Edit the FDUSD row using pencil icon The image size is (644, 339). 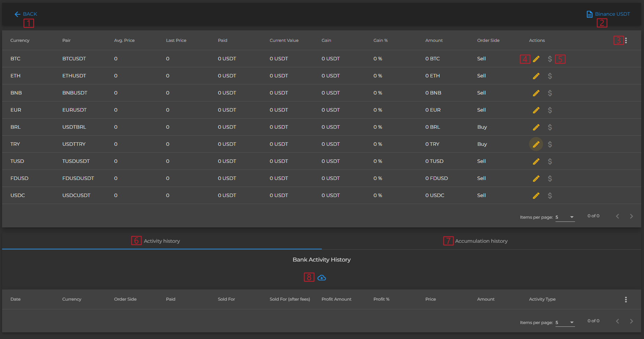536,179
